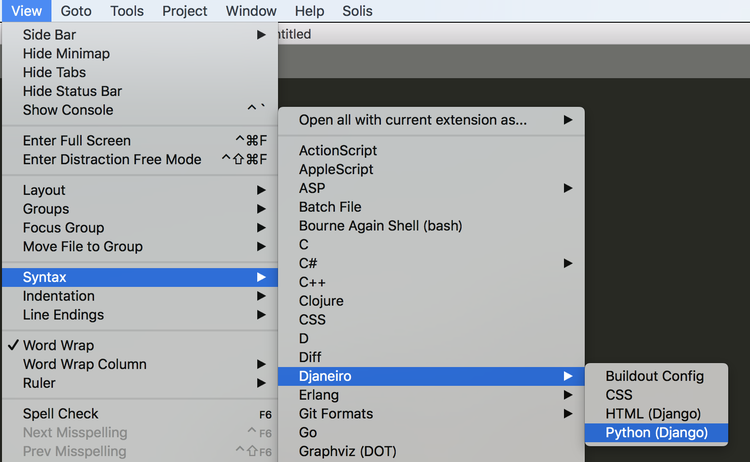750x462 pixels.
Task: Open the Tools menu
Action: coord(127,11)
